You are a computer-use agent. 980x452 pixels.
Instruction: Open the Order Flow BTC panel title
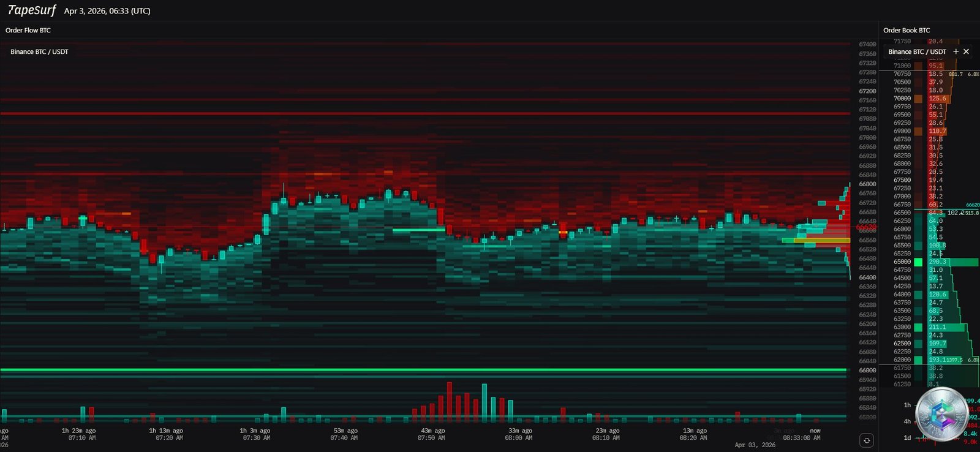[28, 30]
